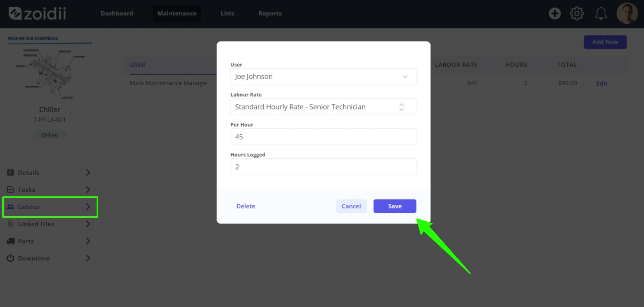Click the T-PF-L4-001 asset code
Screen dimensions: 644x307
pos(49,120)
